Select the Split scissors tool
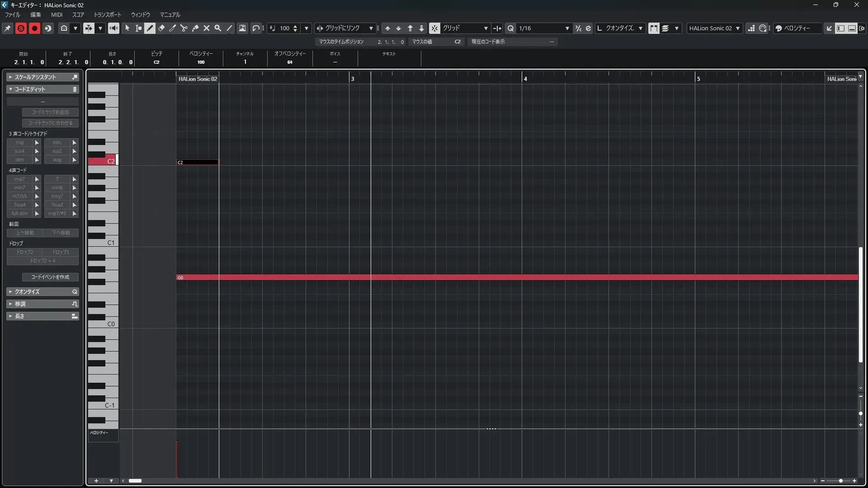 tap(184, 28)
